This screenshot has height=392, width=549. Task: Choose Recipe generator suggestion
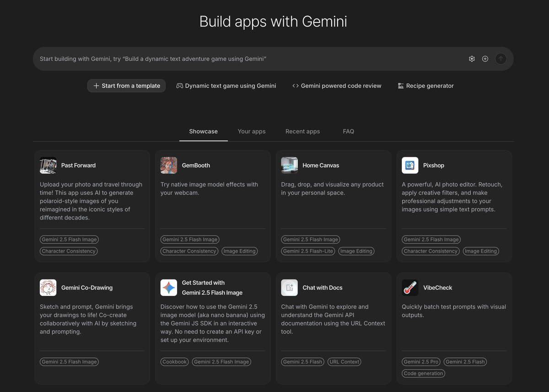point(425,86)
